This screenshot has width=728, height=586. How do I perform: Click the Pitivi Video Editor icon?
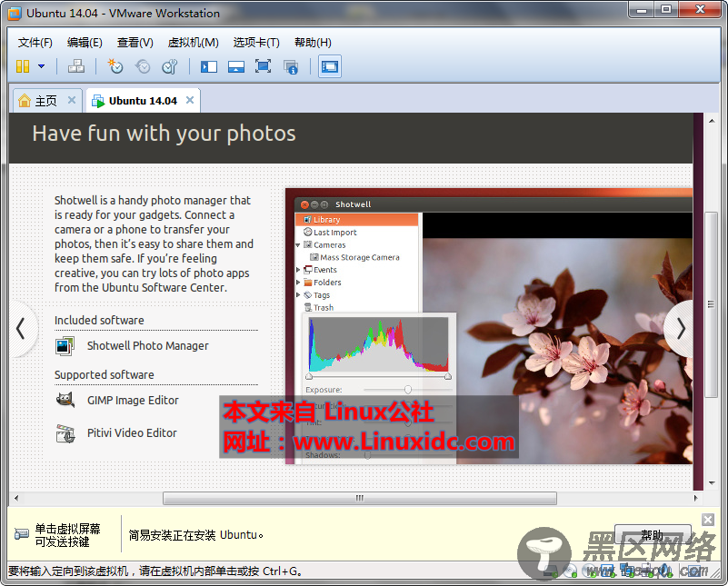tap(65, 433)
